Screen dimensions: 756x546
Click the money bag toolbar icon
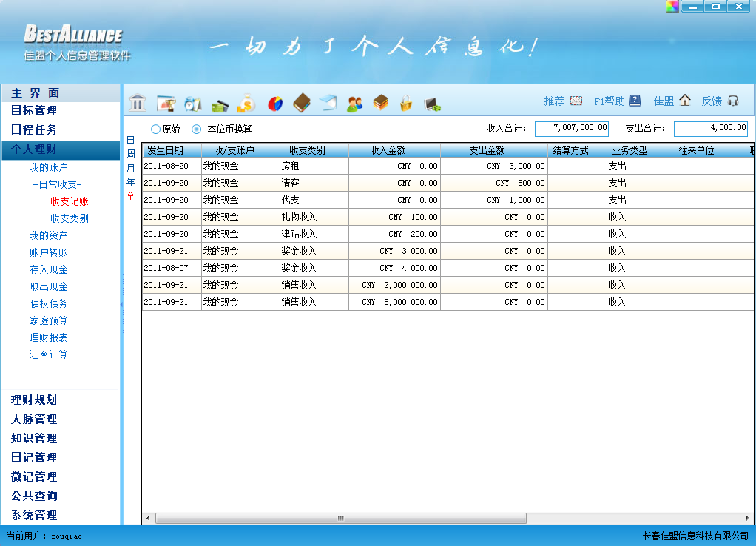(x=246, y=104)
